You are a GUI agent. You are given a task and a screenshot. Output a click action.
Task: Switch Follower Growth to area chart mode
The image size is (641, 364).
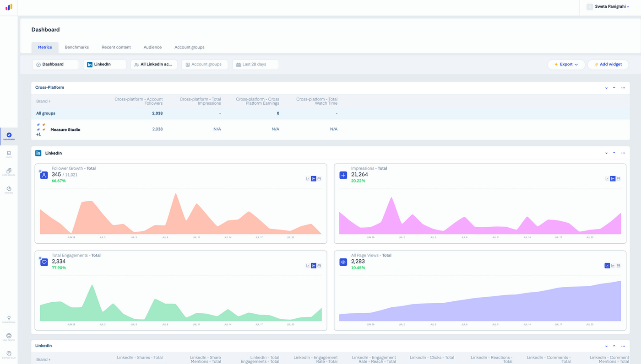(x=314, y=179)
